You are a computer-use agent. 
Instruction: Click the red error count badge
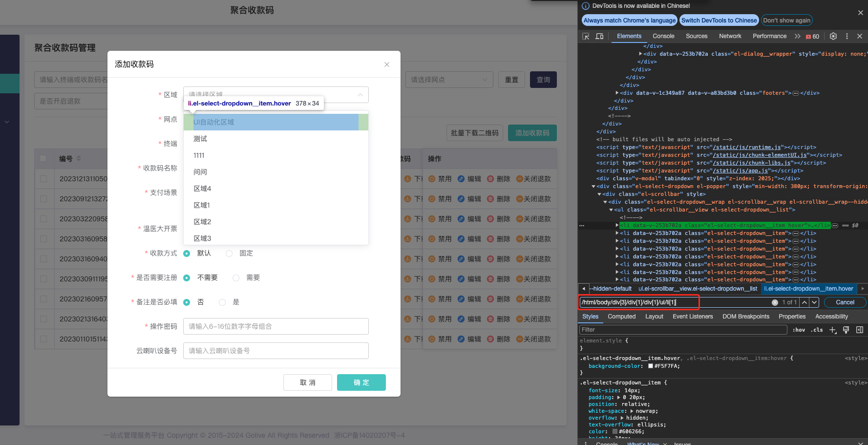pyautogui.click(x=813, y=37)
